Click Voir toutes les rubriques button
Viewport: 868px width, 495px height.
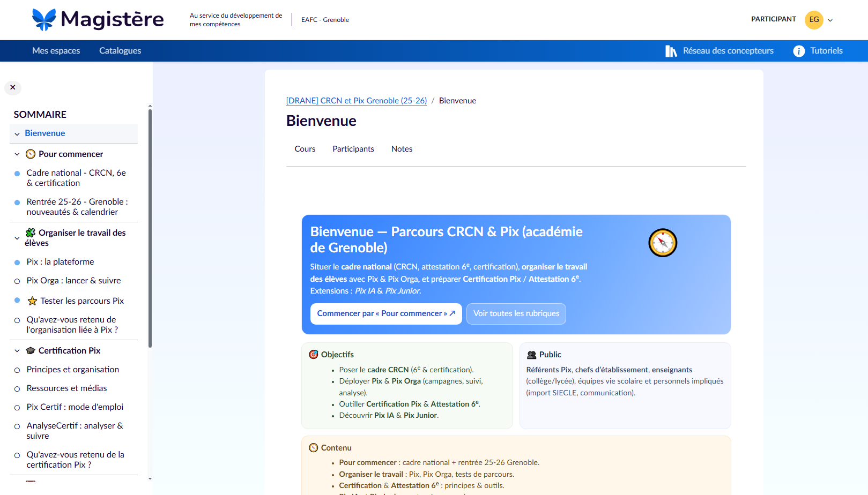(516, 314)
